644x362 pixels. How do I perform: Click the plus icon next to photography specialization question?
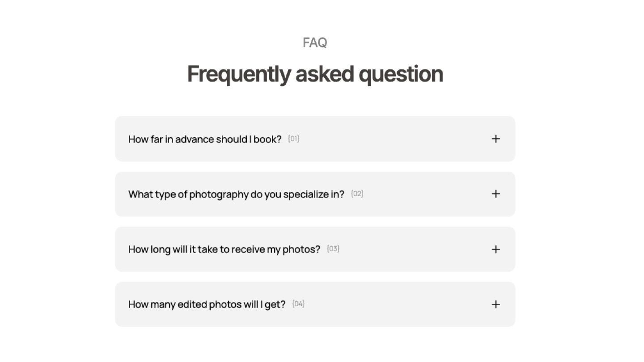[x=496, y=194]
